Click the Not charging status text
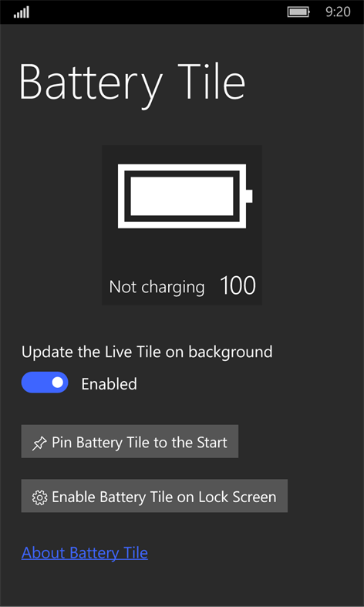The height and width of the screenshot is (607, 364). pyautogui.click(x=157, y=287)
